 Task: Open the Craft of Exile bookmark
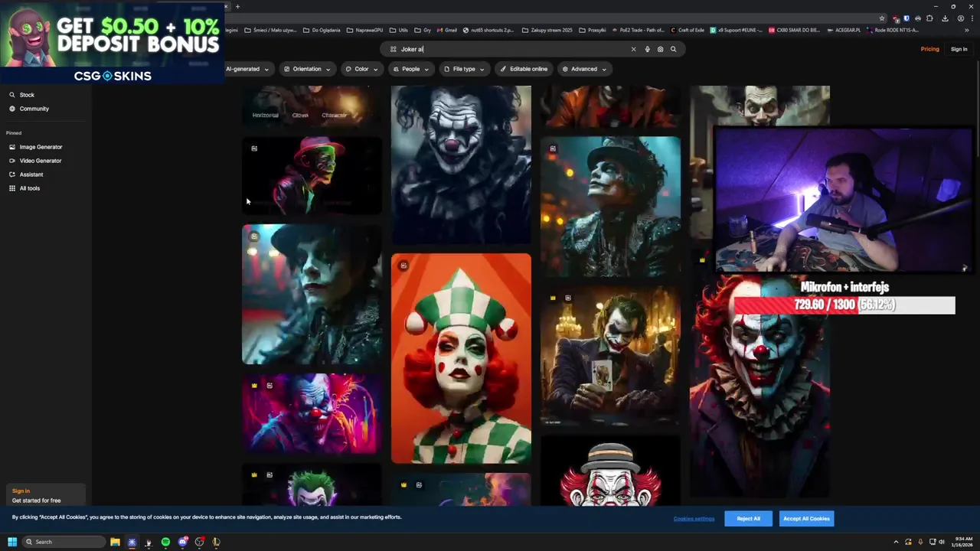687,31
